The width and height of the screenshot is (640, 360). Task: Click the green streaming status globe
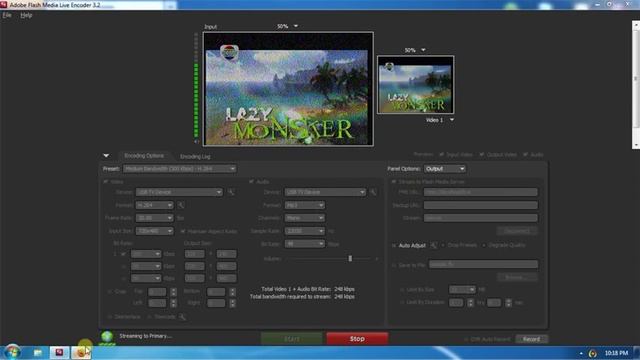(x=107, y=337)
